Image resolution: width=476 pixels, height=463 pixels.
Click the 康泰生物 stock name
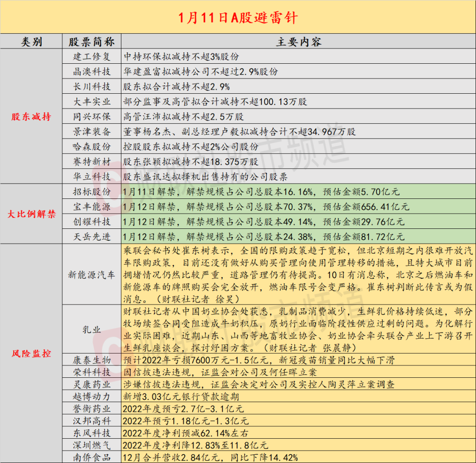click(92, 360)
